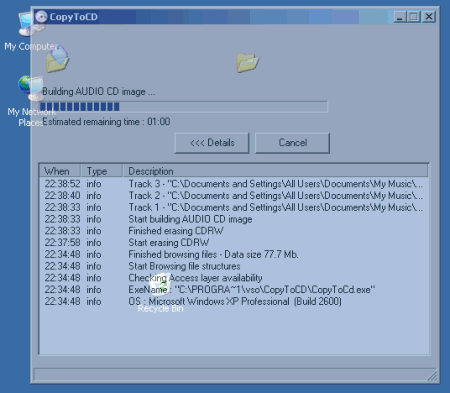Select the Track 3 log entry
This screenshot has height=393, width=450.
234,184
